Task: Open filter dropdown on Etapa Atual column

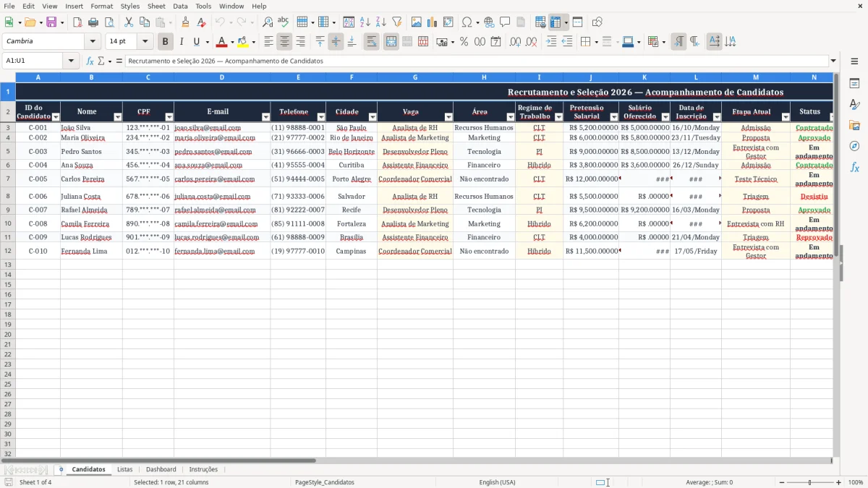Action: point(786,117)
